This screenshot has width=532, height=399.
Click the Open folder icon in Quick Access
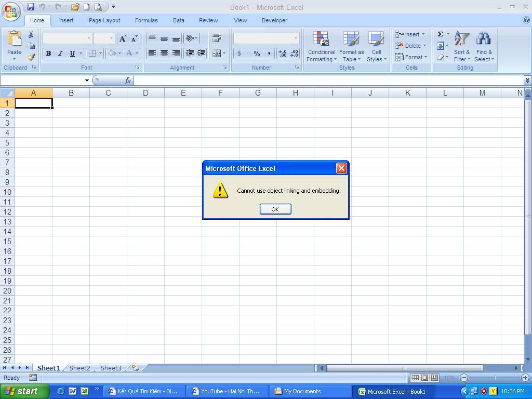(75, 7)
